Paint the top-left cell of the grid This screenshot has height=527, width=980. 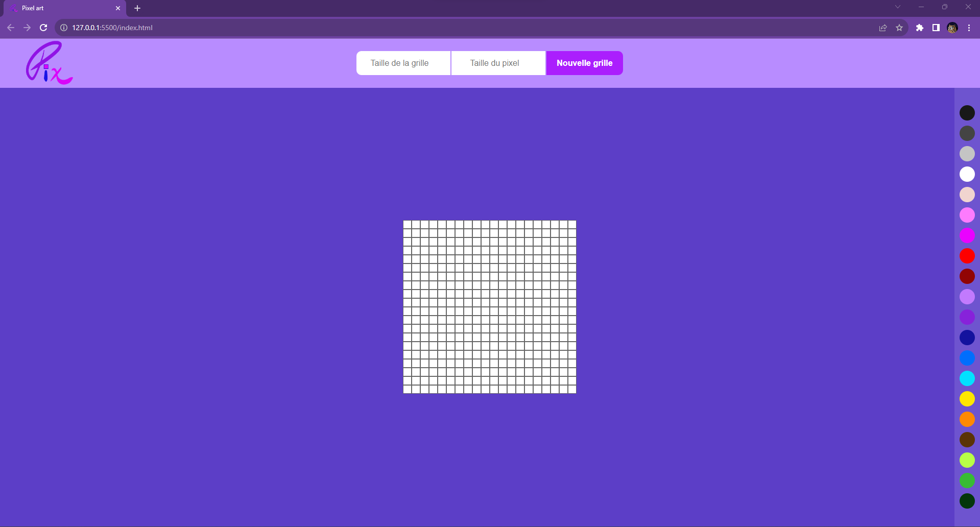[407, 224]
